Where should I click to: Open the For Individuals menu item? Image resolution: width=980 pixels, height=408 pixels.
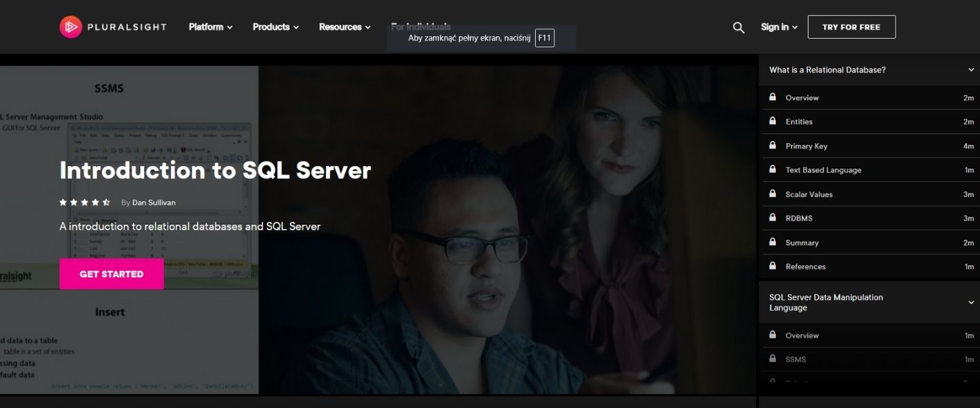point(421,27)
